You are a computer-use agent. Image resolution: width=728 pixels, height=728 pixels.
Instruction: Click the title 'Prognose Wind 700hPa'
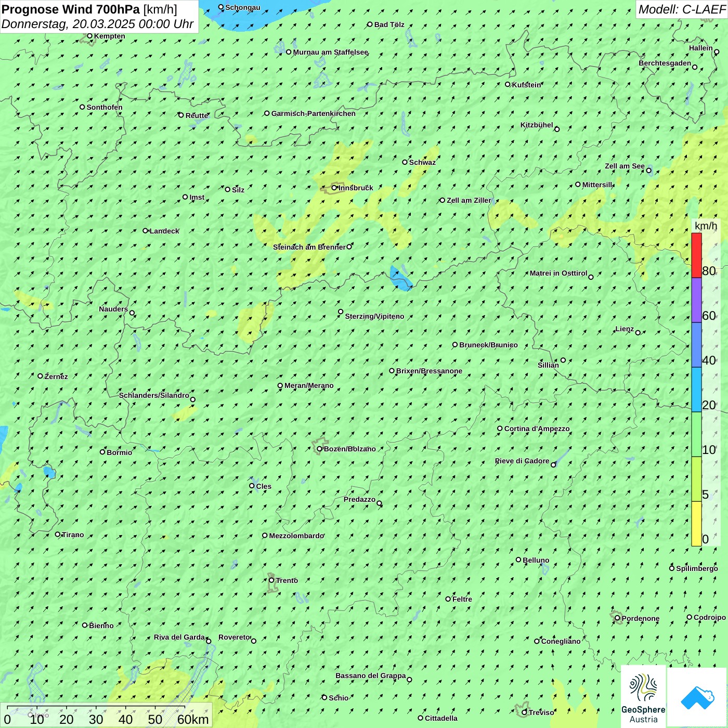click(71, 9)
